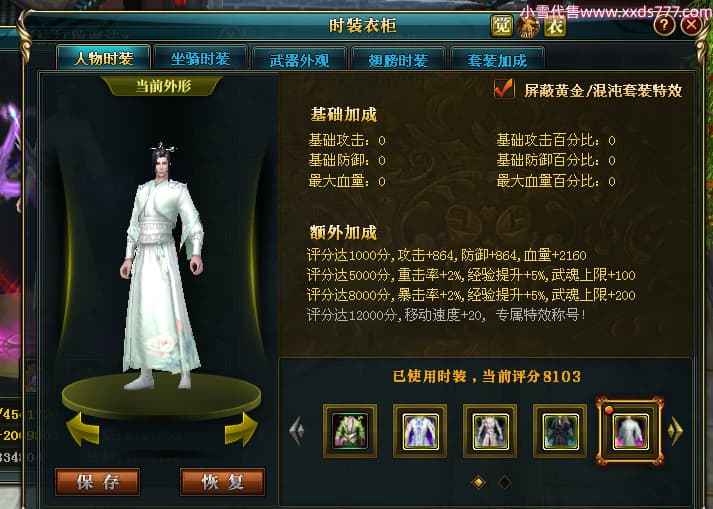Viewport: 713px width, 509px height.
Task: Rotate character right with yellow arrow
Action: pos(241,429)
